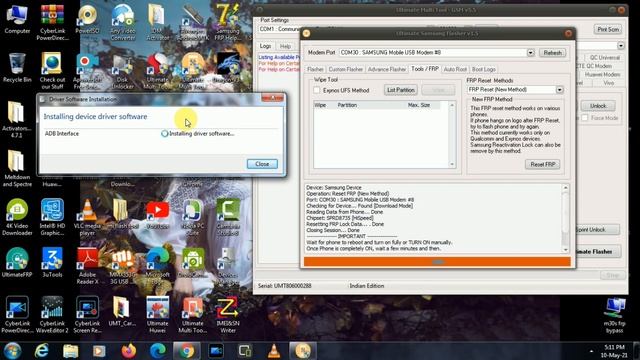Open Samsung FRP Help shortcut
This screenshot has height=360, width=640.
[x=228, y=22]
